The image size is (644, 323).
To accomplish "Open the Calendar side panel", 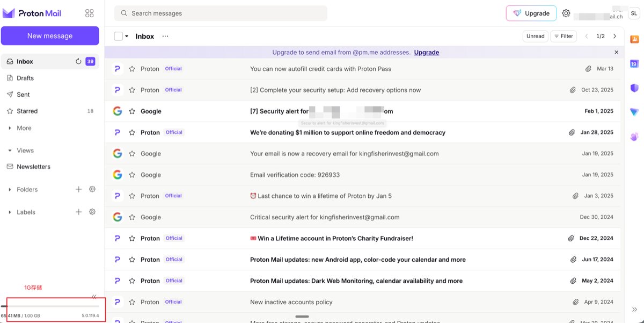I will point(634,63).
